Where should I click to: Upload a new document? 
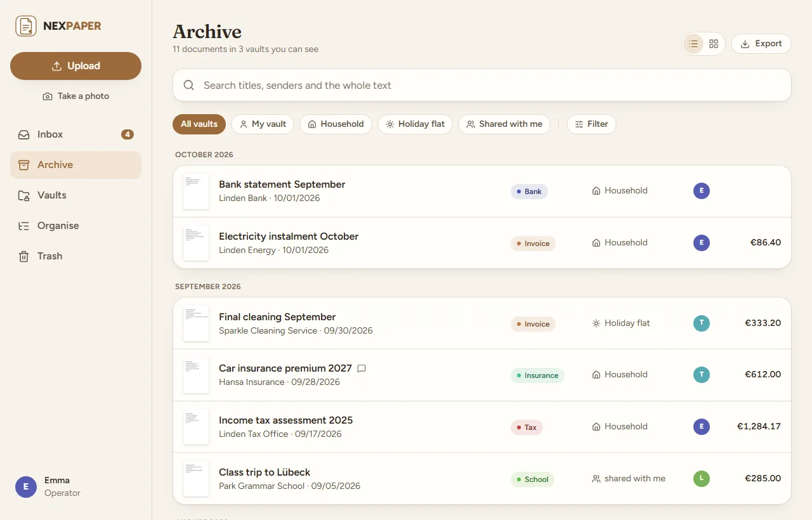(75, 66)
